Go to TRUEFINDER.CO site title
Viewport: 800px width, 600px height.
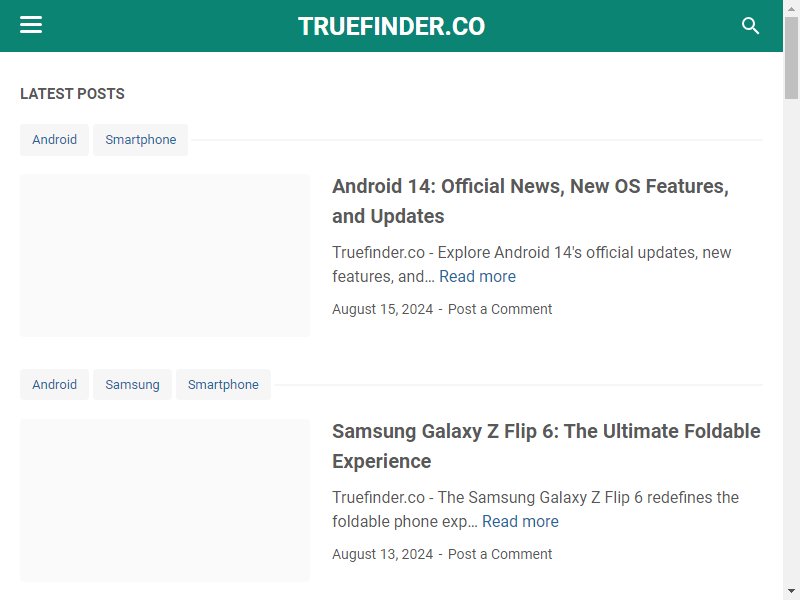[x=391, y=27]
